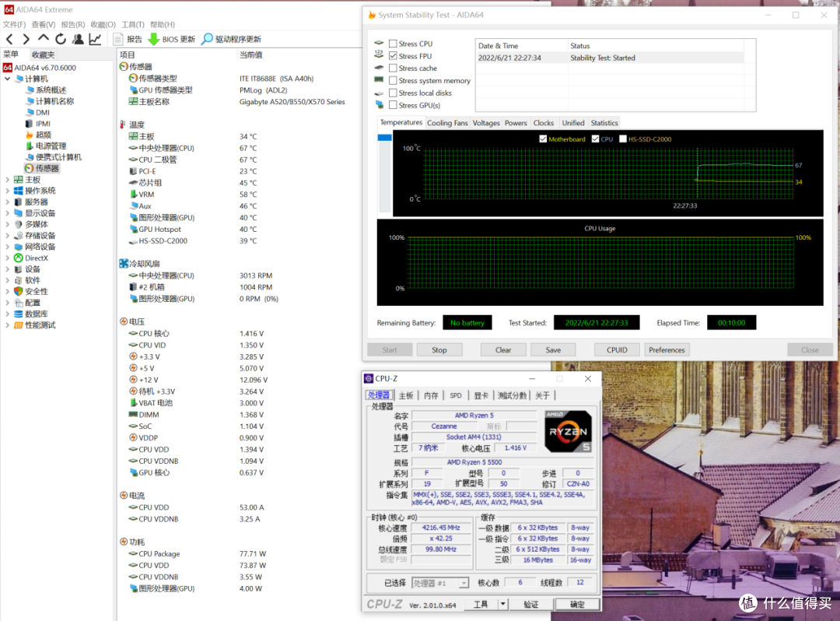Click the 报告 report page icon
The image size is (840, 621).
tap(118, 39)
